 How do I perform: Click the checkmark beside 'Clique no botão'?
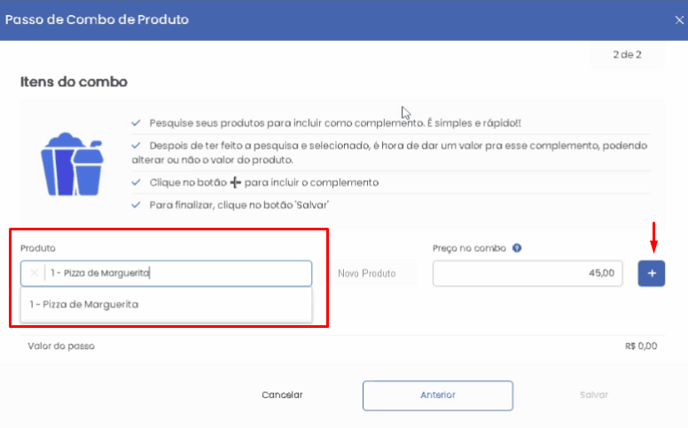click(x=136, y=182)
